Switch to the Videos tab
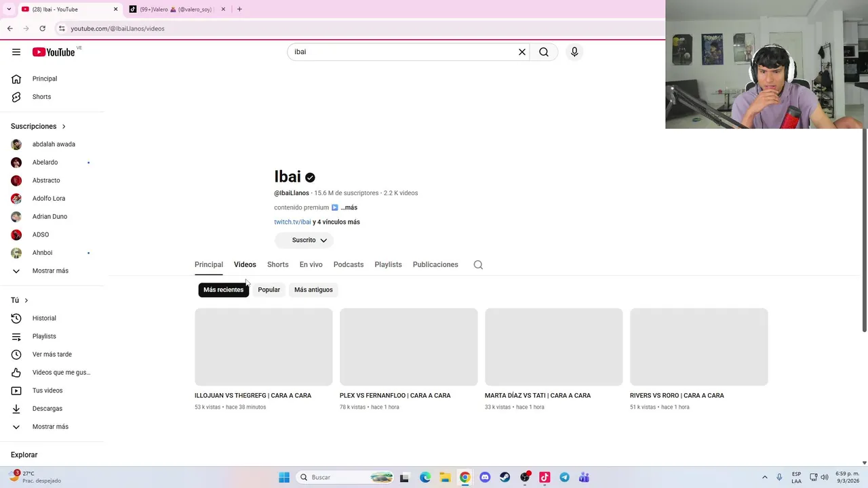This screenshot has width=868, height=488. click(245, 264)
